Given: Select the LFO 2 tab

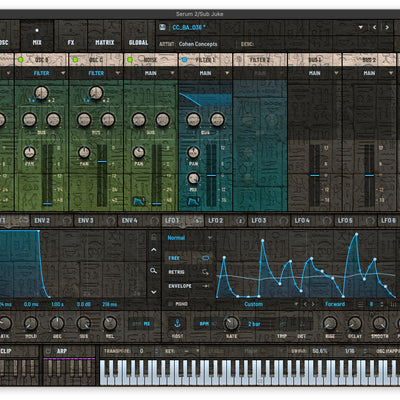Looking at the screenshot, I should pyautogui.click(x=226, y=221).
